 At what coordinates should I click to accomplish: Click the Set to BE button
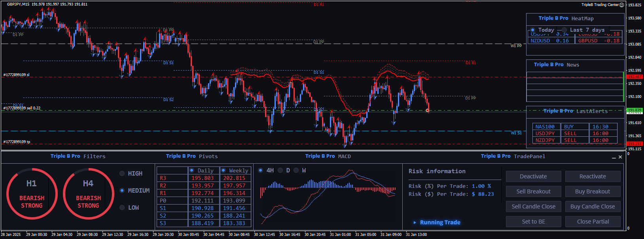(x=533, y=222)
